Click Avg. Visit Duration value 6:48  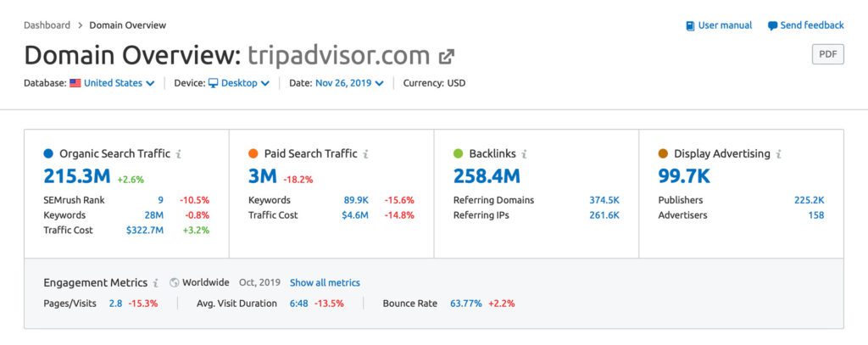[x=299, y=303]
